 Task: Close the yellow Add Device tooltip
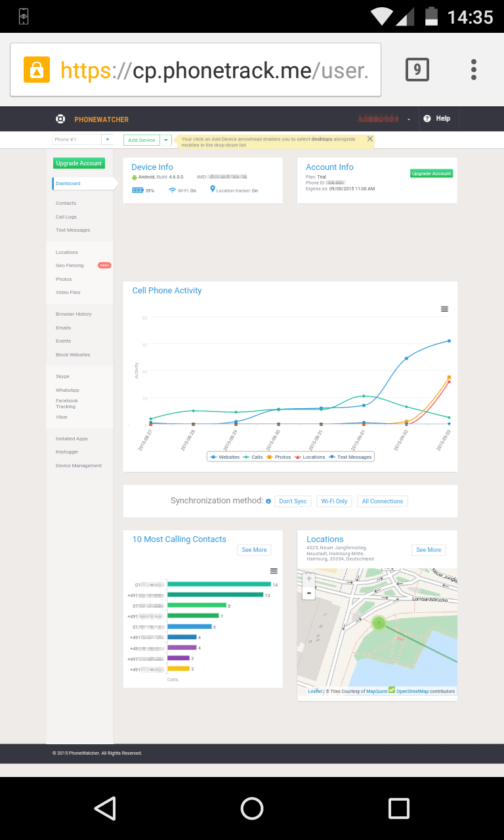(x=370, y=139)
